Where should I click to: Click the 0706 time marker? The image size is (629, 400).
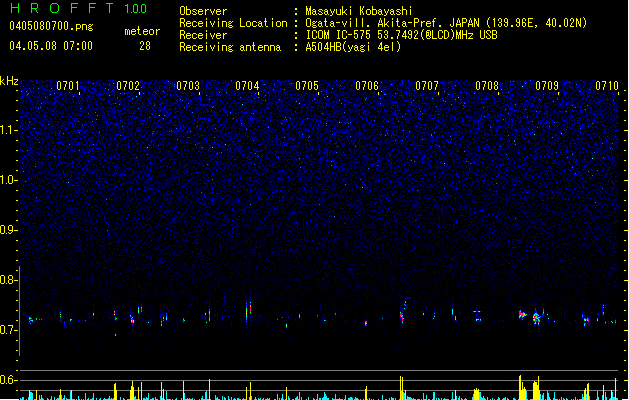tap(367, 85)
